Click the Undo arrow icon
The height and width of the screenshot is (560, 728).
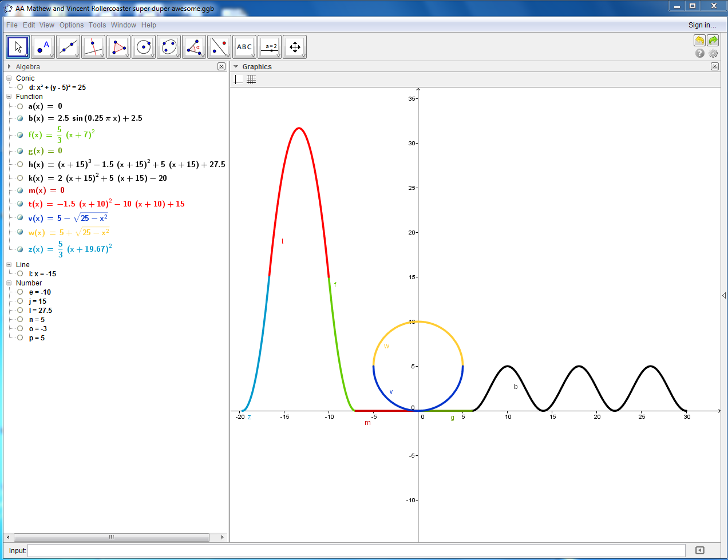[699, 40]
